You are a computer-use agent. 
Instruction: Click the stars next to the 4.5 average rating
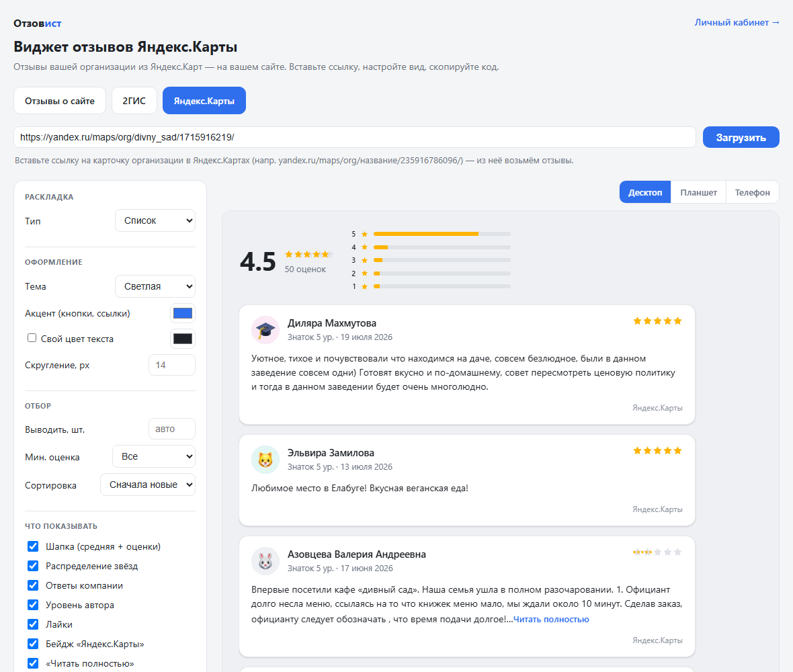308,254
